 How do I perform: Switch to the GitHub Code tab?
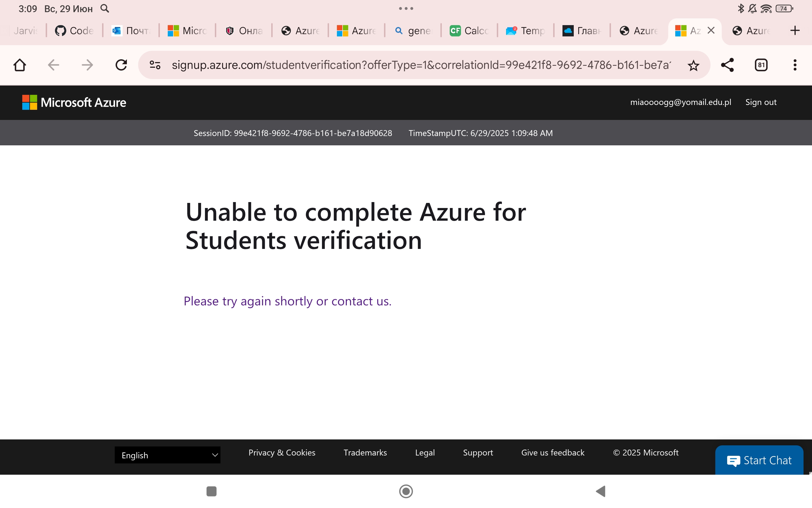pyautogui.click(x=74, y=30)
